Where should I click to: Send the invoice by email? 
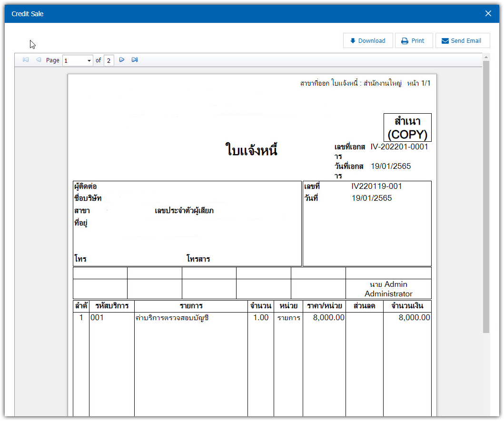pos(461,41)
